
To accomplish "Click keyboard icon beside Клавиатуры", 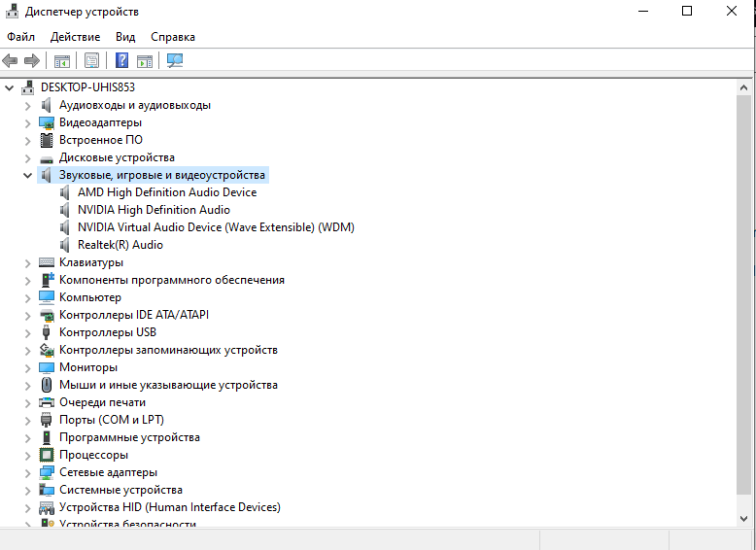I will [x=47, y=262].
